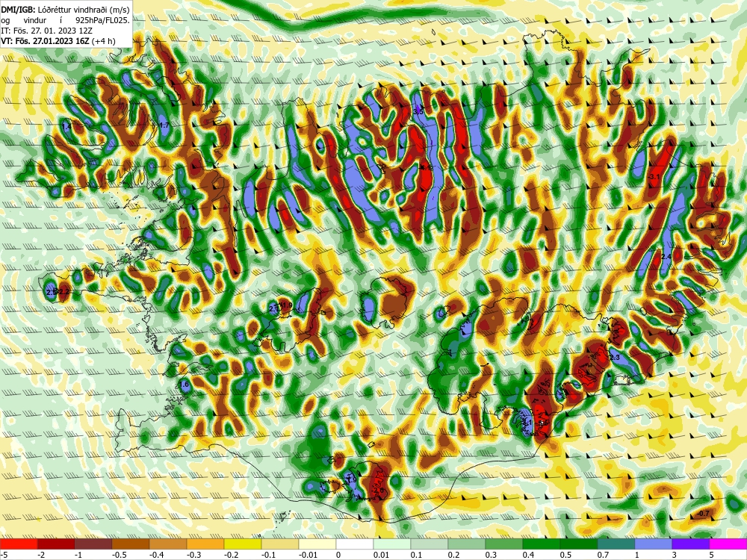
Task: Pick the yellow legend swatch between -0.2 and -0.1
Action: coord(243,544)
